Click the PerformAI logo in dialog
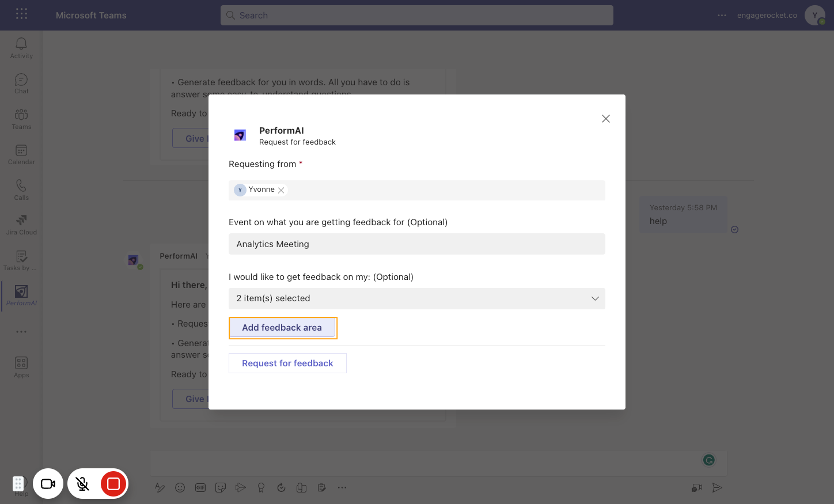The image size is (834, 504). 240,135
